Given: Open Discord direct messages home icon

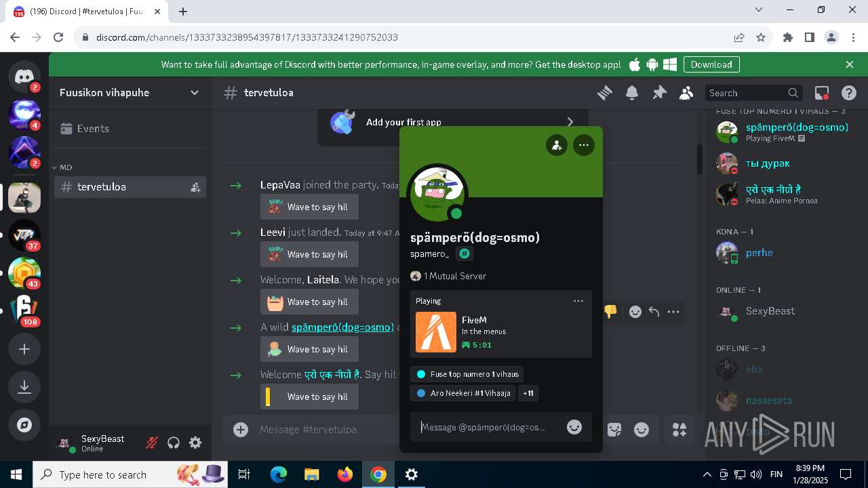Looking at the screenshot, I should point(24,77).
